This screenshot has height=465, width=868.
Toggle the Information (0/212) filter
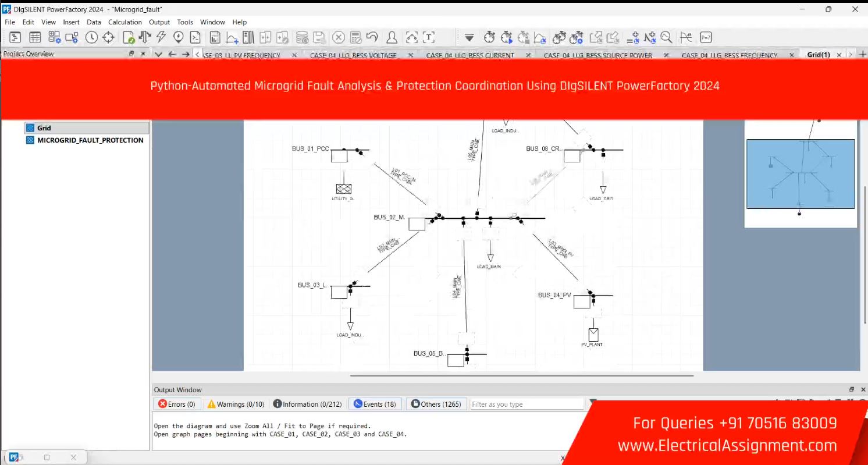(307, 404)
